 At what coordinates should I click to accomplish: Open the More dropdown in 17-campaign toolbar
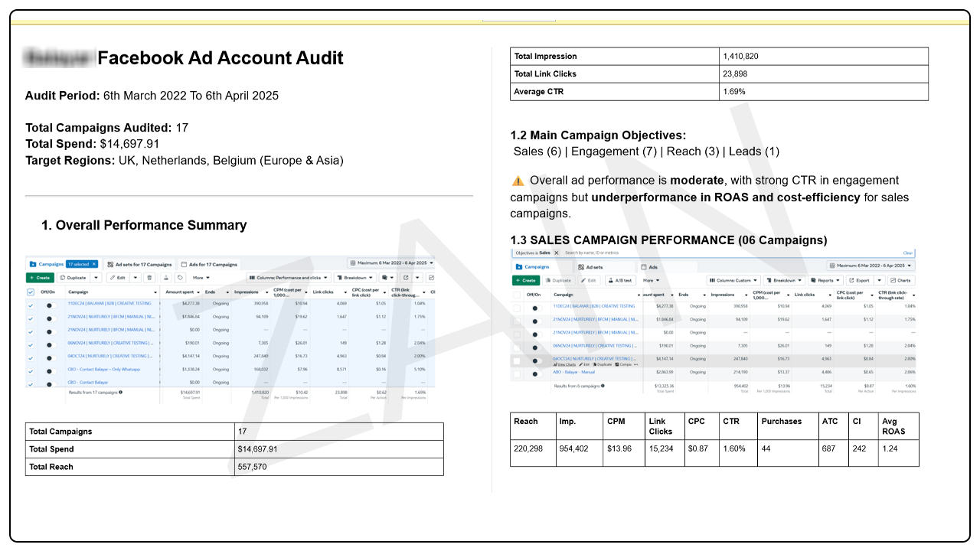pos(201,278)
